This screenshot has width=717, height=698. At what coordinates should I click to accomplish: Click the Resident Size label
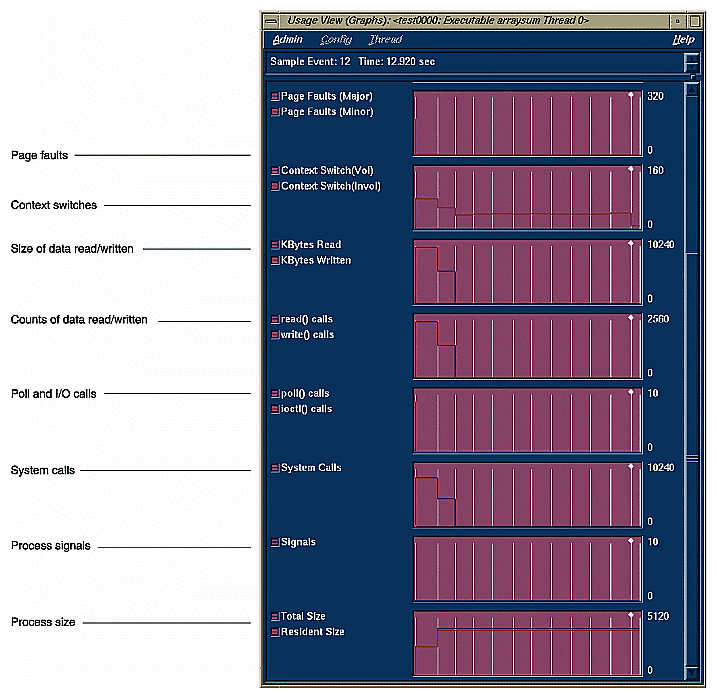pyautogui.click(x=312, y=632)
